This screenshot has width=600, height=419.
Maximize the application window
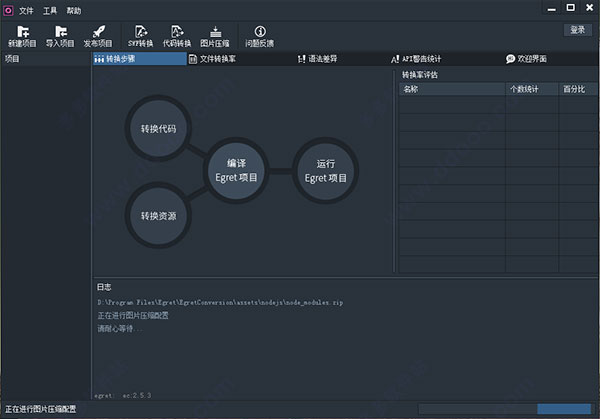pos(570,8)
